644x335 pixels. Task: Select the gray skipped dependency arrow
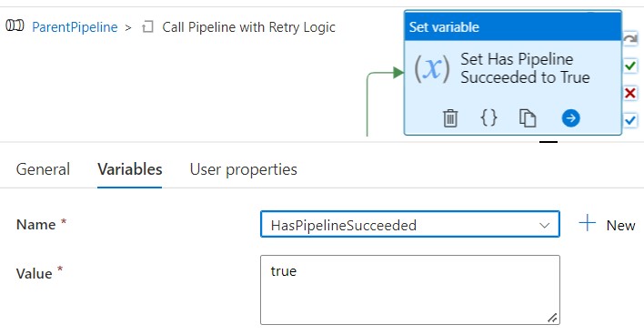pos(630,39)
